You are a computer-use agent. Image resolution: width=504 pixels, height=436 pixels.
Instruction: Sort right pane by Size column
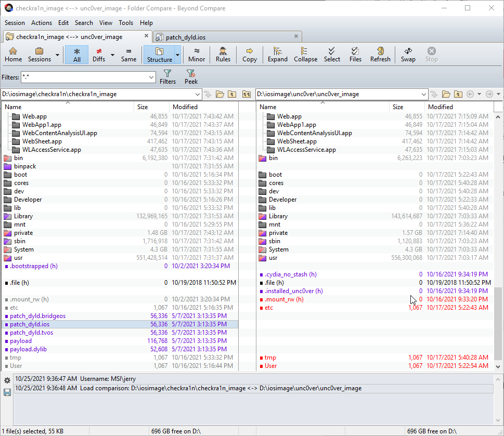[407, 107]
